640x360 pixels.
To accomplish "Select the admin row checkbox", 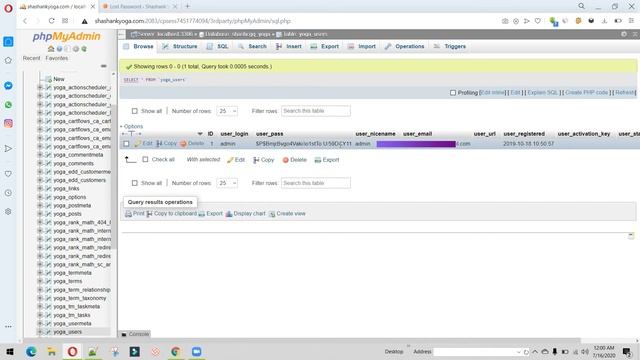I will tap(126, 144).
